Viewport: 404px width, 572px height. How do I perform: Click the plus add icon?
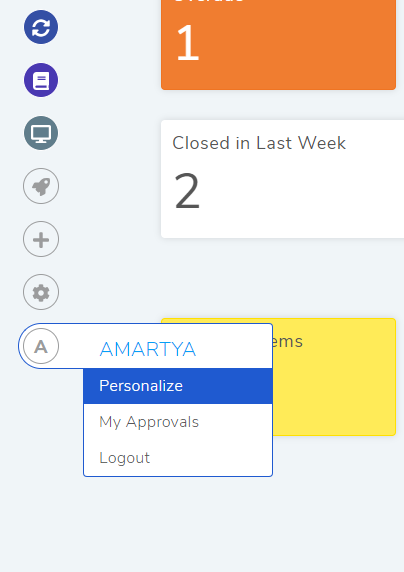[41, 239]
